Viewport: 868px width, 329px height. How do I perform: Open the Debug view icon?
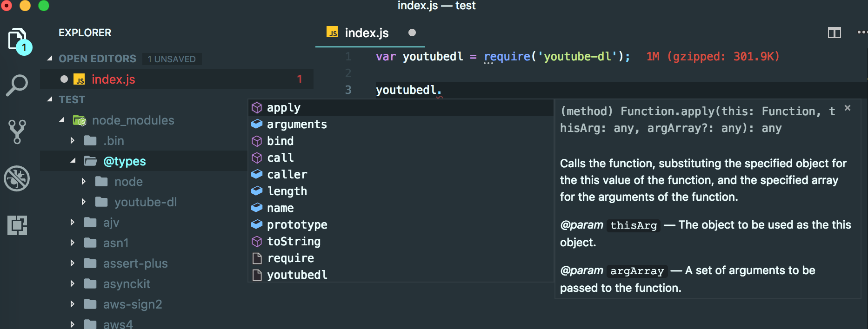click(17, 178)
